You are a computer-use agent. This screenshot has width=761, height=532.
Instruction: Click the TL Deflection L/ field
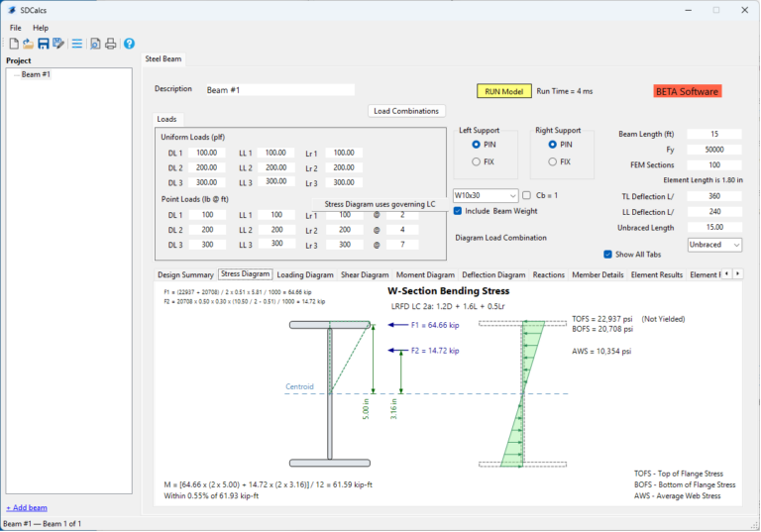point(714,196)
